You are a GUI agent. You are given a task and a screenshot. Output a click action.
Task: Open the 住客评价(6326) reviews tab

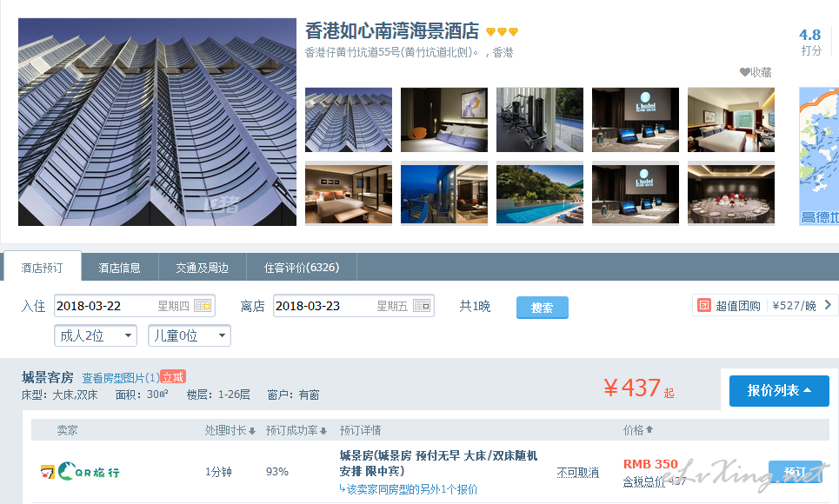(302, 268)
